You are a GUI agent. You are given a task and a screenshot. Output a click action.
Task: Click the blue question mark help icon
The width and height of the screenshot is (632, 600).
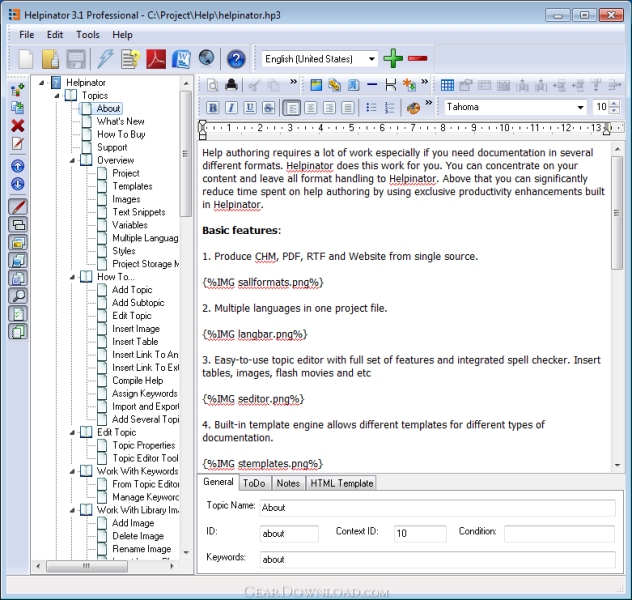(x=236, y=59)
